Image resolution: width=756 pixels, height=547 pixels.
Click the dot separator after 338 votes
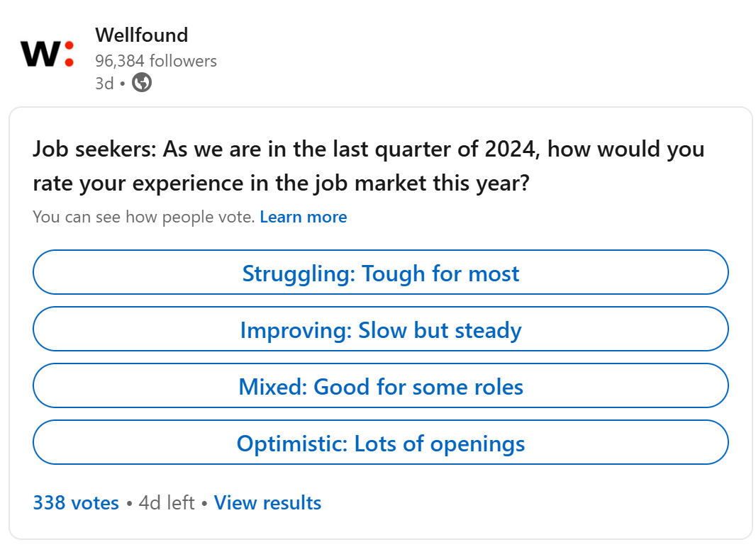129,504
